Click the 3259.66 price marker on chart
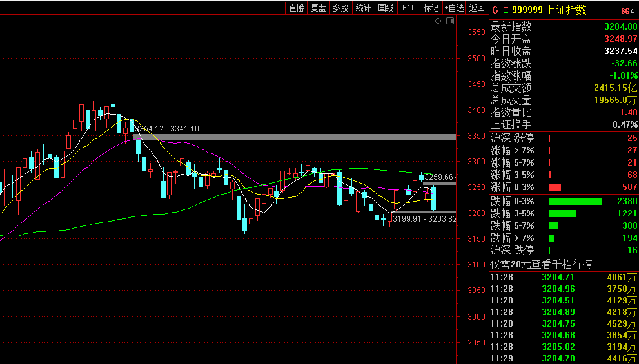 (439, 177)
